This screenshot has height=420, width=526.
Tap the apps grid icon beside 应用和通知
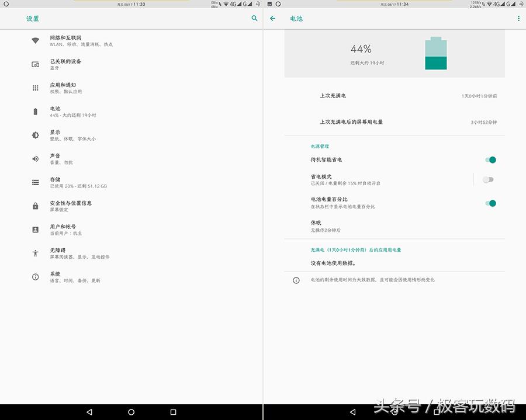click(x=35, y=88)
